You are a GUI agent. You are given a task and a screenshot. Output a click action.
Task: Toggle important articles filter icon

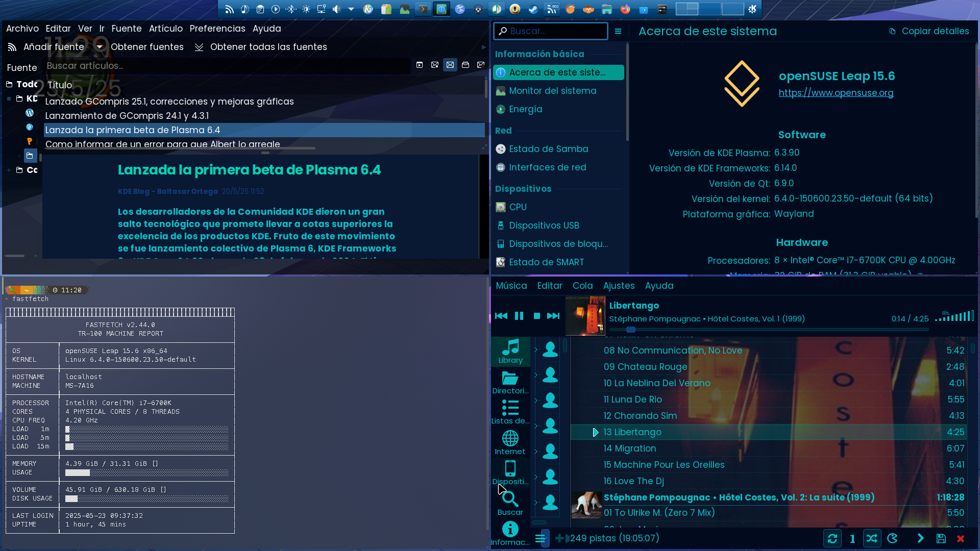481,65
